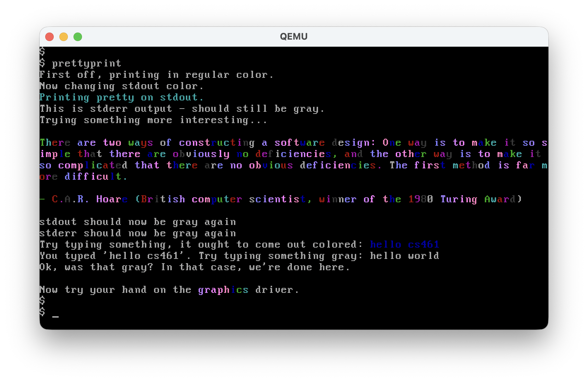Minimize the QEMU window
The width and height of the screenshot is (588, 382).
[x=64, y=36]
